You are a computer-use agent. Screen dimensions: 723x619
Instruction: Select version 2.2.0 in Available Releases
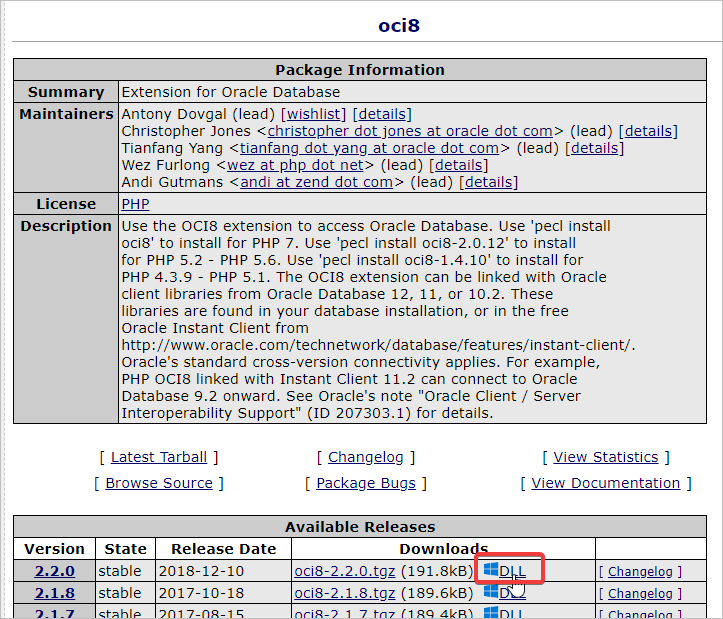54,571
